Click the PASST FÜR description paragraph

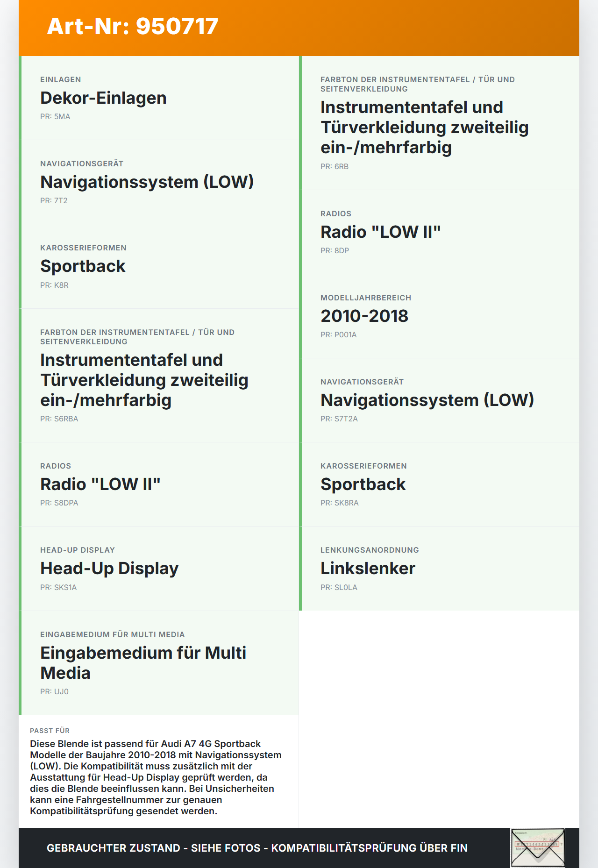pyautogui.click(x=156, y=777)
